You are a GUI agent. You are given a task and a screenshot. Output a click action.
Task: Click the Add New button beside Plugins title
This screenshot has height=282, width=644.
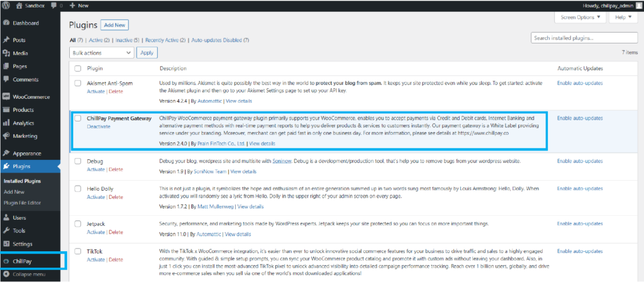coord(114,25)
